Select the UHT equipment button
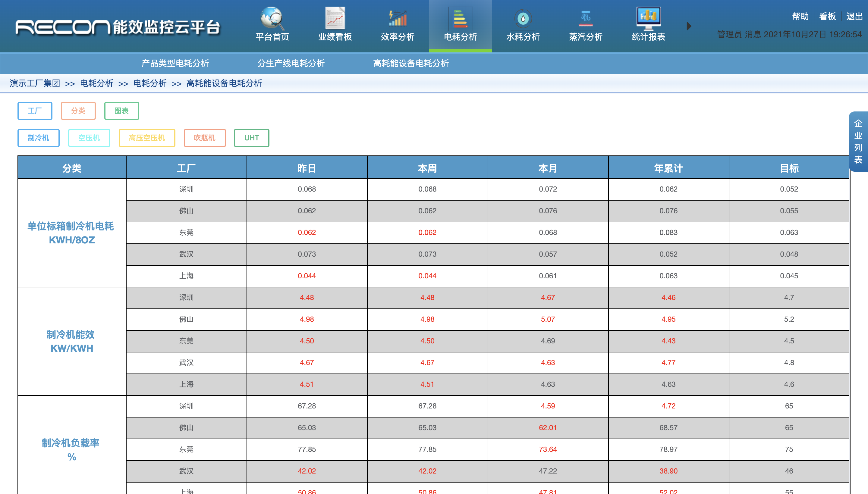 coord(252,138)
